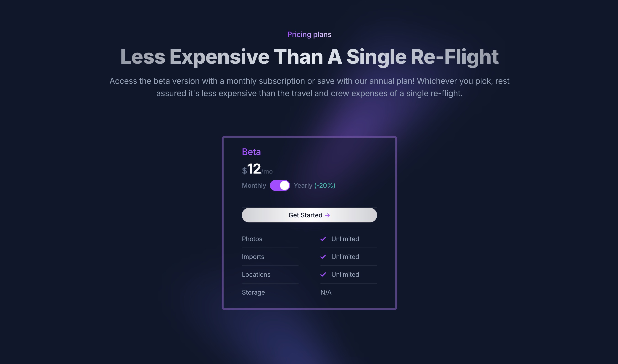Select the Photos feature row label
618x364 pixels.
pyautogui.click(x=252, y=239)
